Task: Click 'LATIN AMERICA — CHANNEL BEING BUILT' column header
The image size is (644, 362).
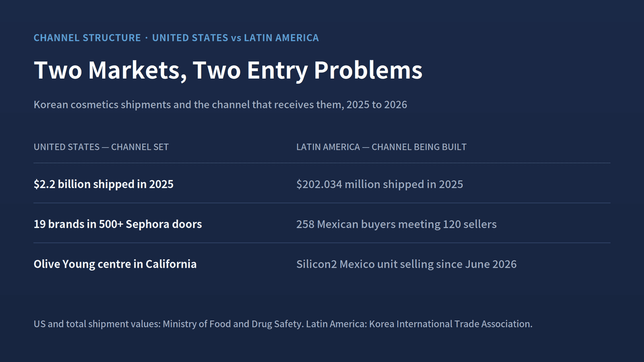Action: [381, 147]
